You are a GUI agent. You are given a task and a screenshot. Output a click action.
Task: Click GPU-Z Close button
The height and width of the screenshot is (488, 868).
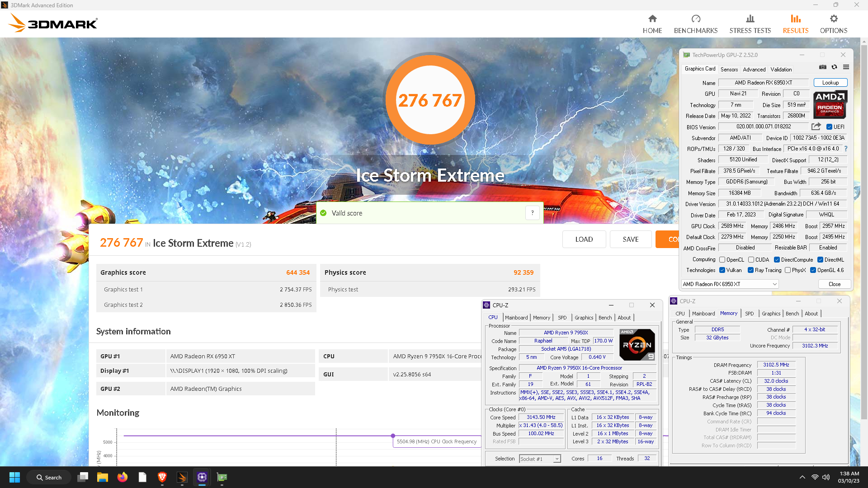pos(835,284)
